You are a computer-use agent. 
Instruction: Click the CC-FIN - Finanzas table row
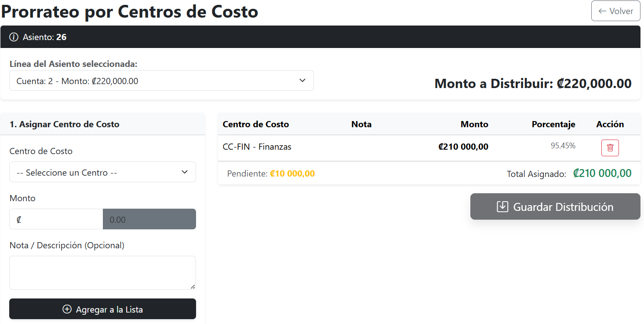(256, 147)
